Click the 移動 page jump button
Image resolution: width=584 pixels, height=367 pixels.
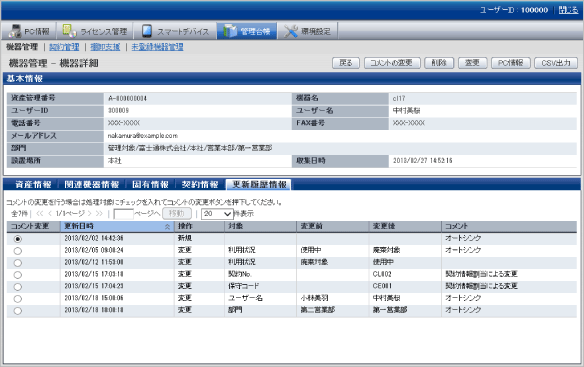point(177,213)
